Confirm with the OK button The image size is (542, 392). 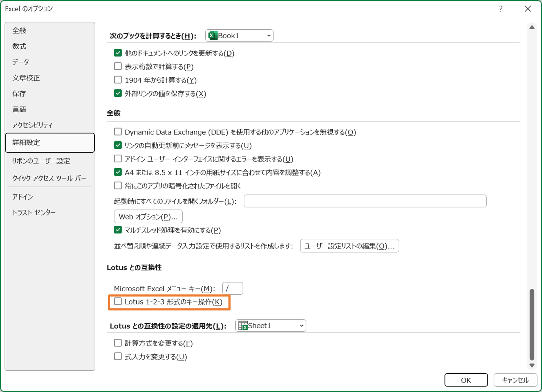point(466,380)
